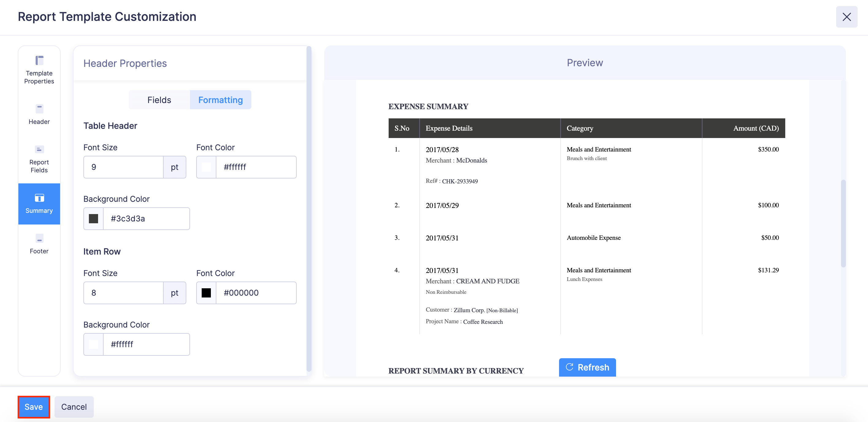Viewport: 868px width, 422px height.
Task: Select the Header section icon
Action: tap(39, 109)
